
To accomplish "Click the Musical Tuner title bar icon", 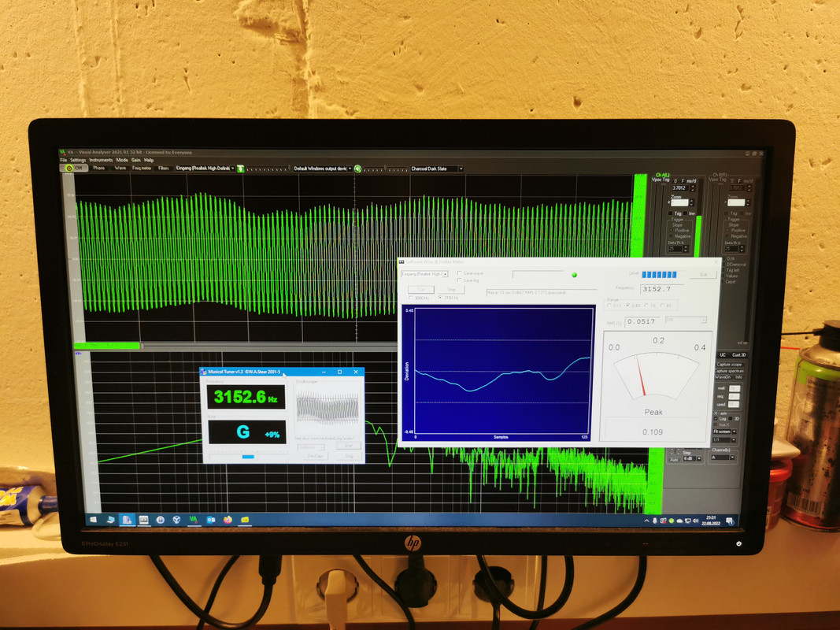I will pyautogui.click(x=204, y=372).
